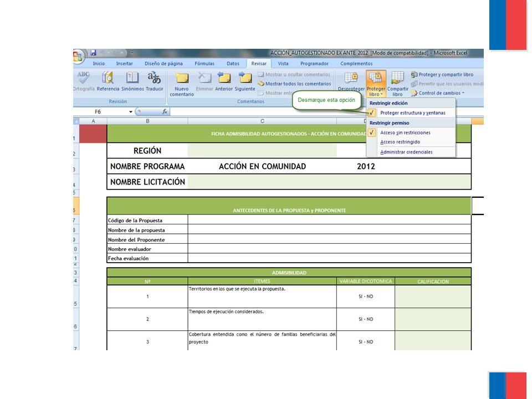532x399 pixels.
Task: Click CALIFICACION cell for item 1
Action: coord(433,296)
